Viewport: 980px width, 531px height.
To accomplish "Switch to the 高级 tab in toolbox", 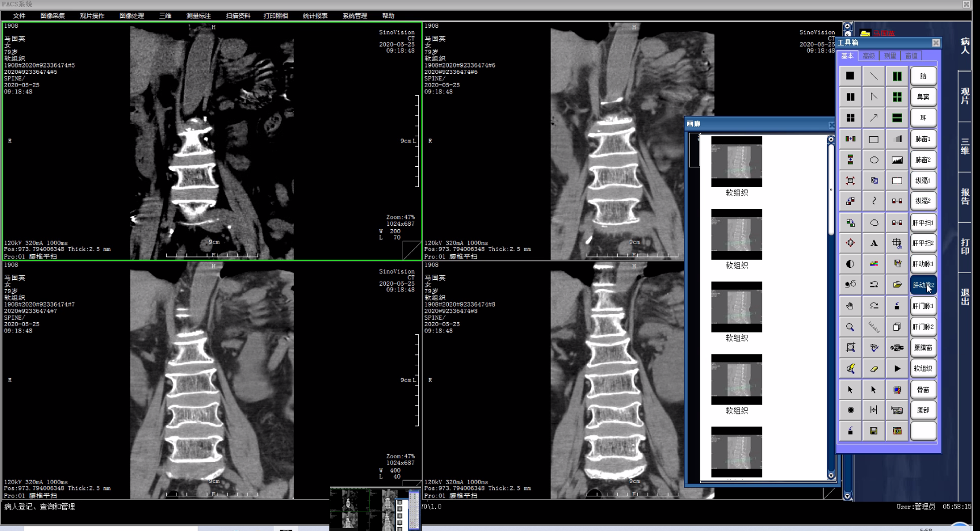I will 869,56.
